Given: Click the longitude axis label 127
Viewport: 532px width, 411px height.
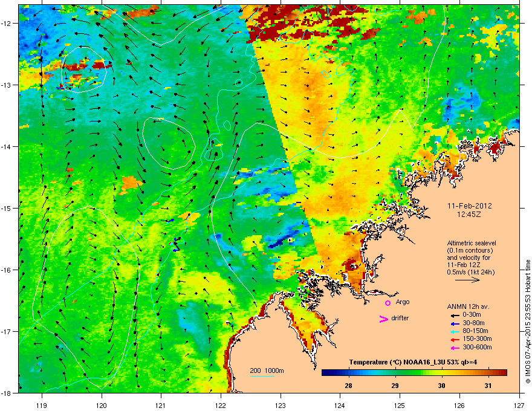Looking at the screenshot, I should point(519,405).
